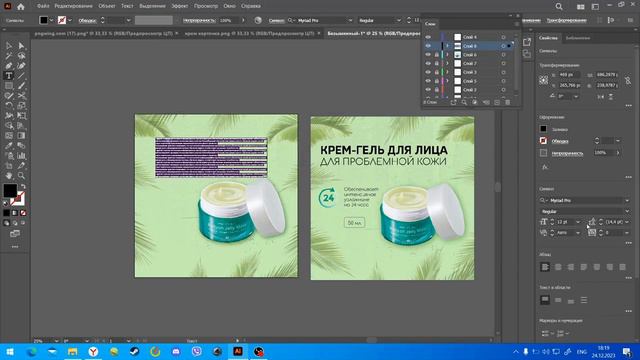
Task: Click Обводка link in Properties panel
Action: tap(560, 141)
